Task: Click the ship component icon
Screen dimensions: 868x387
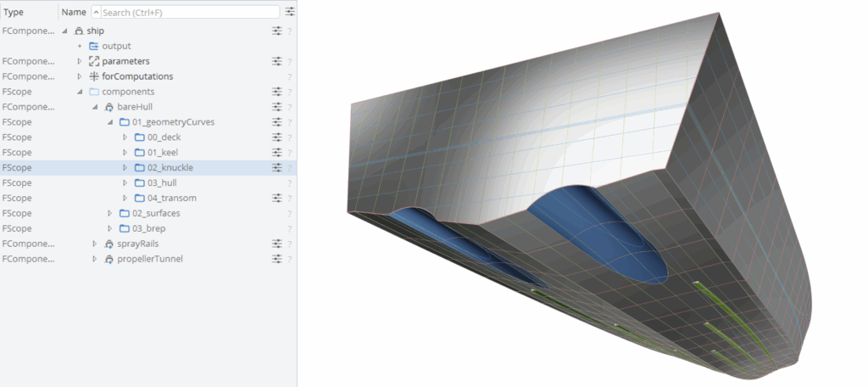Action: pos(79,31)
